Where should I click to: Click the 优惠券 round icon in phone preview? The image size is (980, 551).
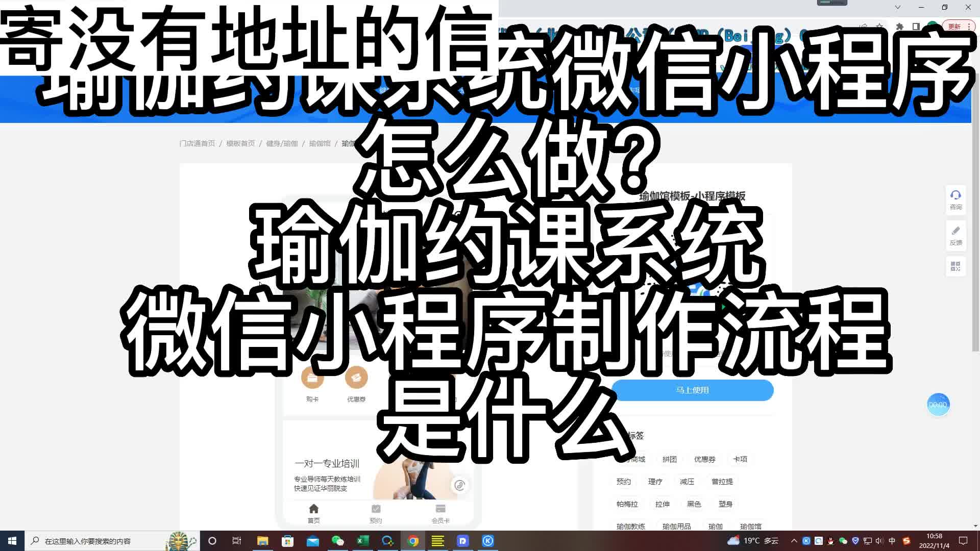[356, 378]
